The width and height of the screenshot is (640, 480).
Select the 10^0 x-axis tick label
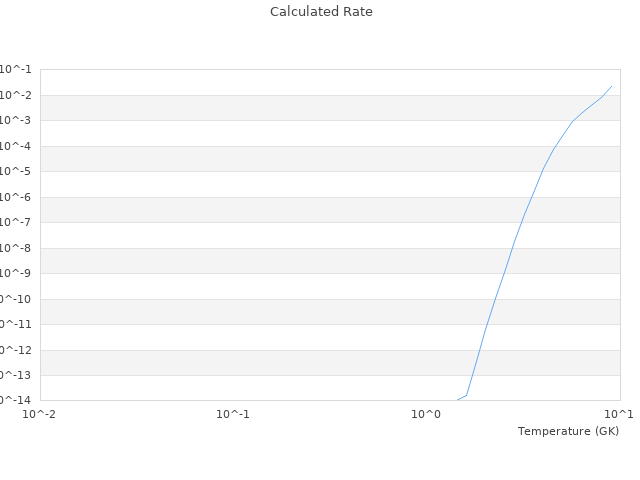(426, 414)
